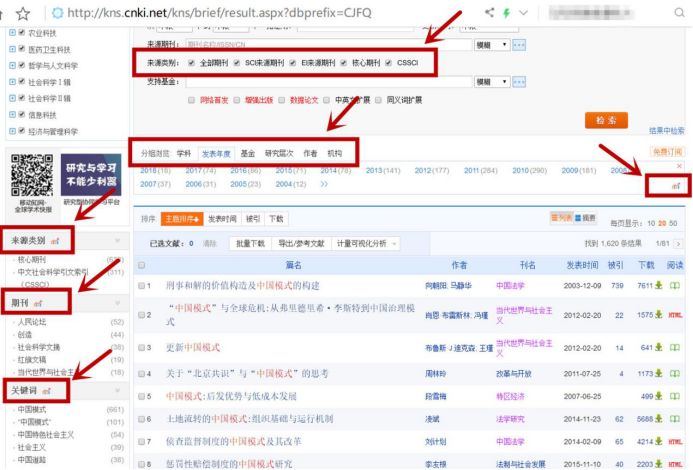693x470 pixels.
Task: Enable 数据论文 checkbox
Action: [282, 100]
